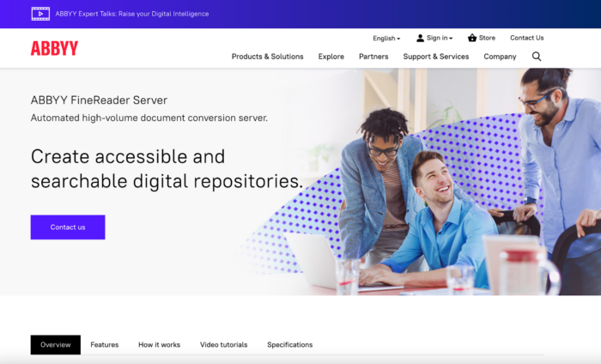Switch to the How it works tab
Screen dimensions: 601x364
pos(159,345)
